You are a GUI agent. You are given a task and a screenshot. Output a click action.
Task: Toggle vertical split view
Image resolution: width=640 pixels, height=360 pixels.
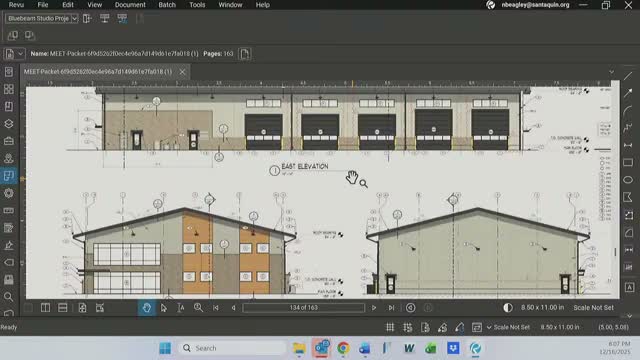pos(45,308)
